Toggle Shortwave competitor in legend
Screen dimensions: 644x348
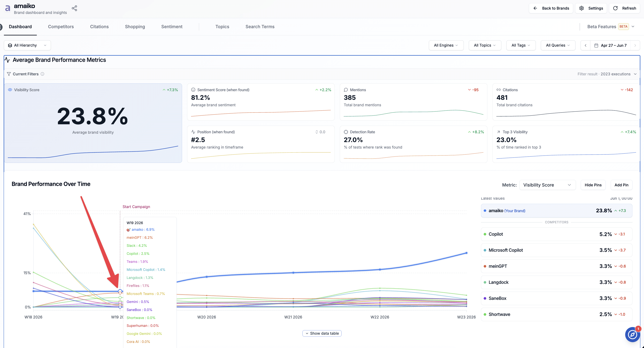click(557, 315)
